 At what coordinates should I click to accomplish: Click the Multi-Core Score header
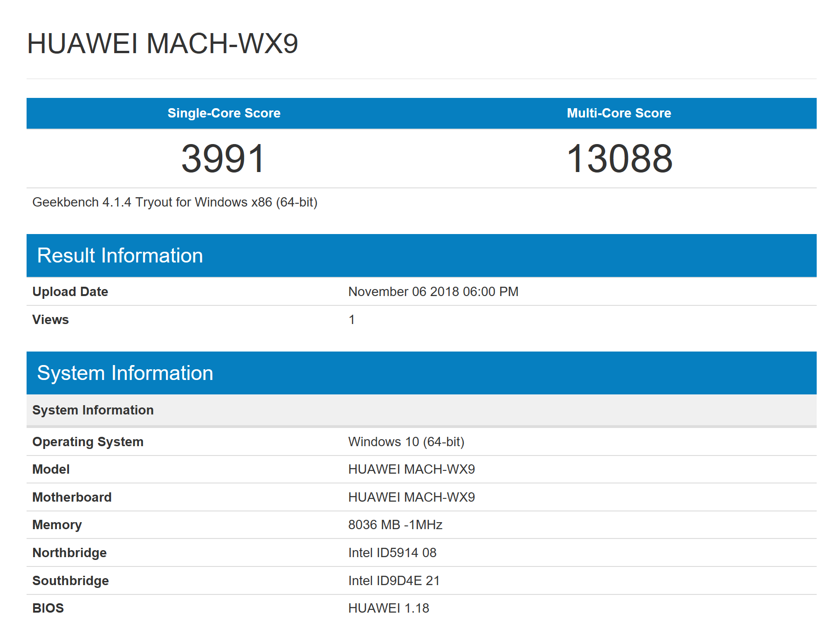pyautogui.click(x=619, y=113)
